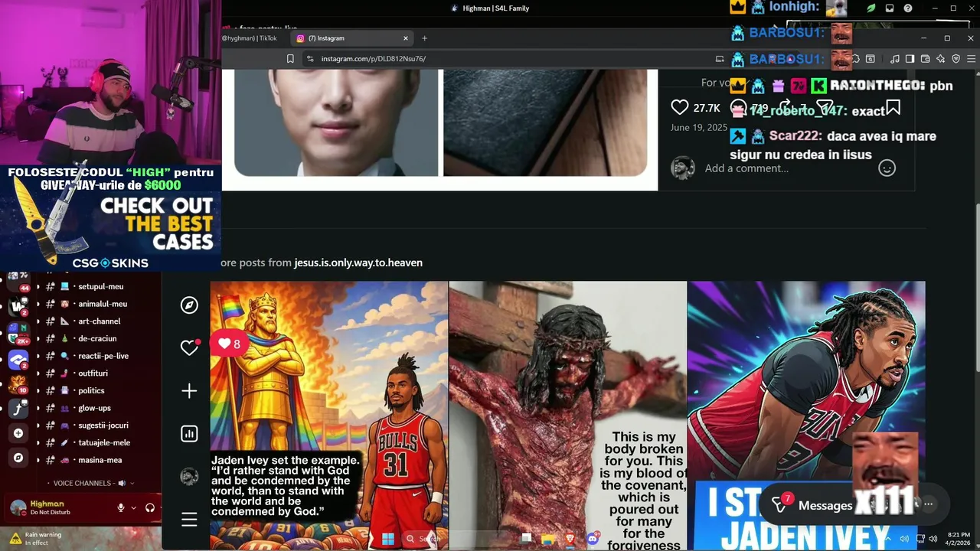This screenshot has width=980, height=551.
Task: Open Discord server with 44 badge
Action: point(18,282)
